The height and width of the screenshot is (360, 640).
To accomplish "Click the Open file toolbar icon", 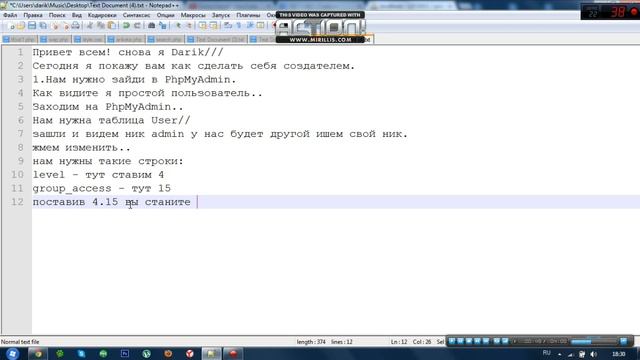I will pyautogui.click(x=21, y=26).
